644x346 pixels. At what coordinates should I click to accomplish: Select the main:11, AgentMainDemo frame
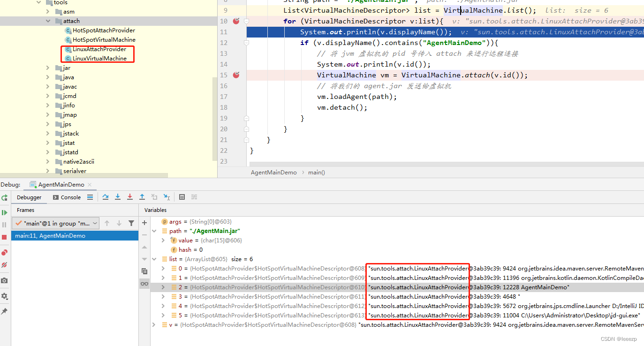75,236
